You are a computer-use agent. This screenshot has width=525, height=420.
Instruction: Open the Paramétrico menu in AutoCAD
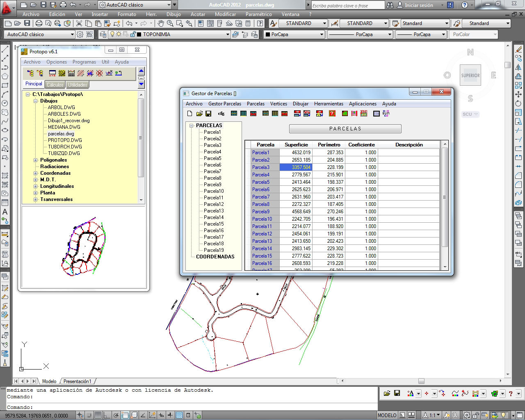258,14
